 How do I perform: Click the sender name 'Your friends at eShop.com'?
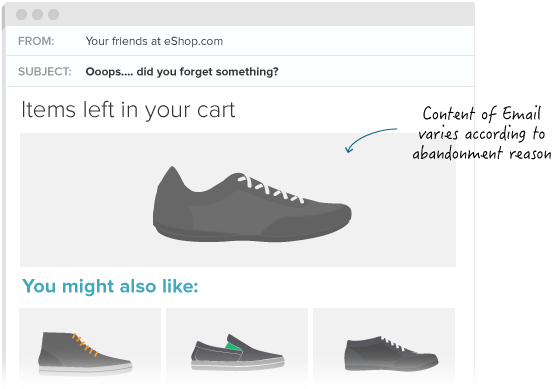click(154, 41)
